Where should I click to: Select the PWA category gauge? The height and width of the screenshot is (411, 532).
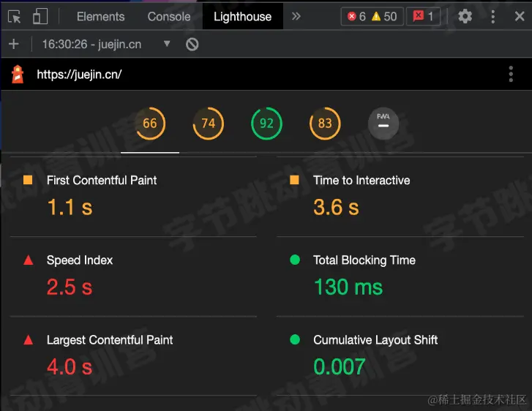[383, 124]
